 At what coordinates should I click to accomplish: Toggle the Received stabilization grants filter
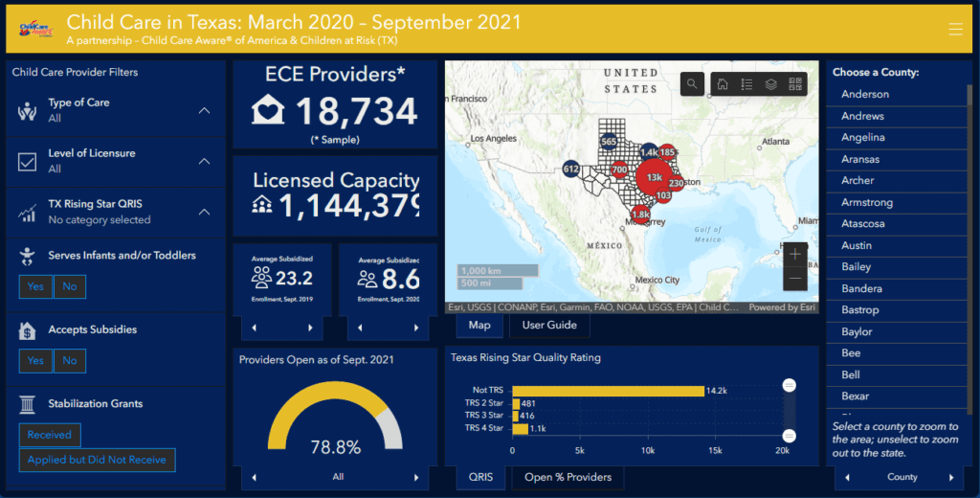tap(50, 435)
